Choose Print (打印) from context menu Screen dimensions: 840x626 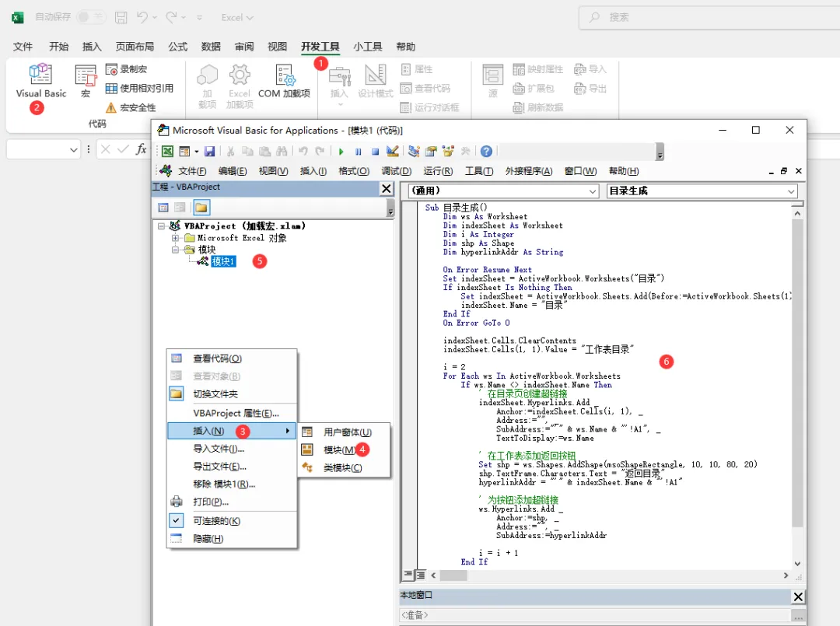[232, 502]
